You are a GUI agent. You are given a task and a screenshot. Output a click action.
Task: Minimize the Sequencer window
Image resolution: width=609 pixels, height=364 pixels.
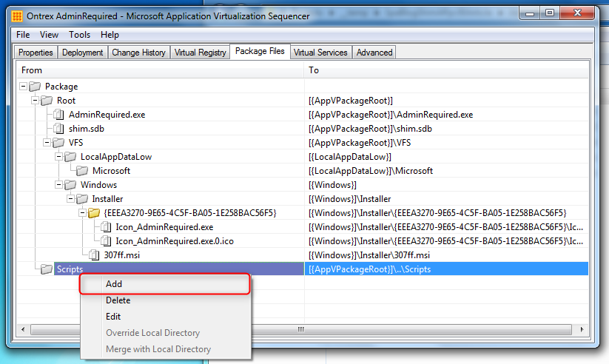(530, 13)
